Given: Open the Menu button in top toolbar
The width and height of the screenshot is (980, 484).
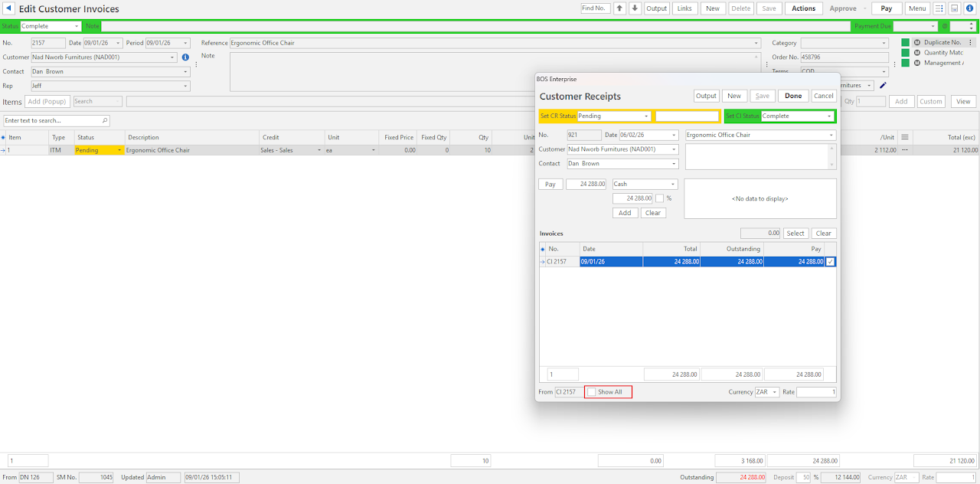Looking at the screenshot, I should tap(917, 8).
